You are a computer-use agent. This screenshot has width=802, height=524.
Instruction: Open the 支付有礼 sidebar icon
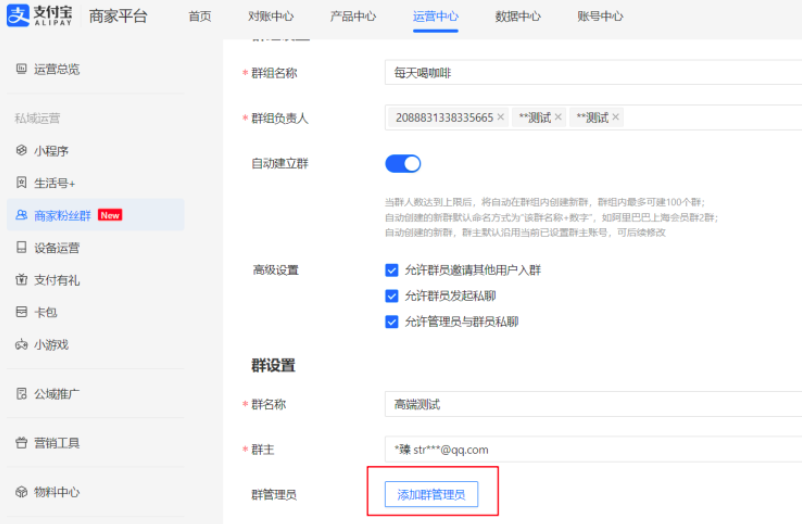21,280
